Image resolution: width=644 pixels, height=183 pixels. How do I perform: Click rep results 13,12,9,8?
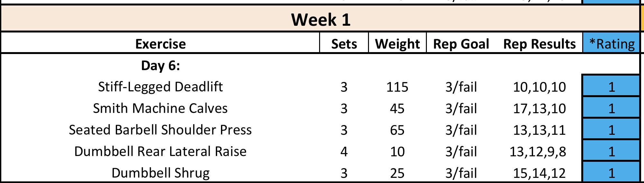538,151
